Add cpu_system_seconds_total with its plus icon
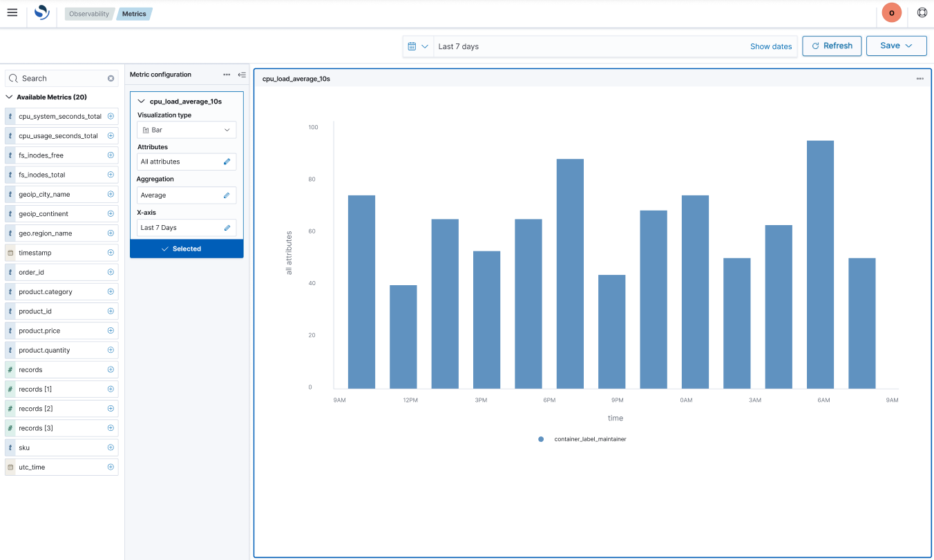The image size is (934, 560). 111,116
